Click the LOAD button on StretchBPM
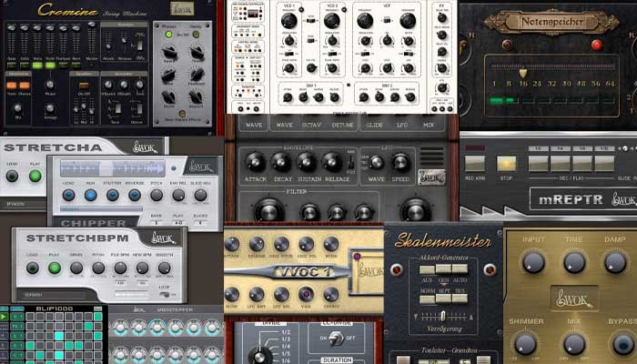 coord(33,268)
